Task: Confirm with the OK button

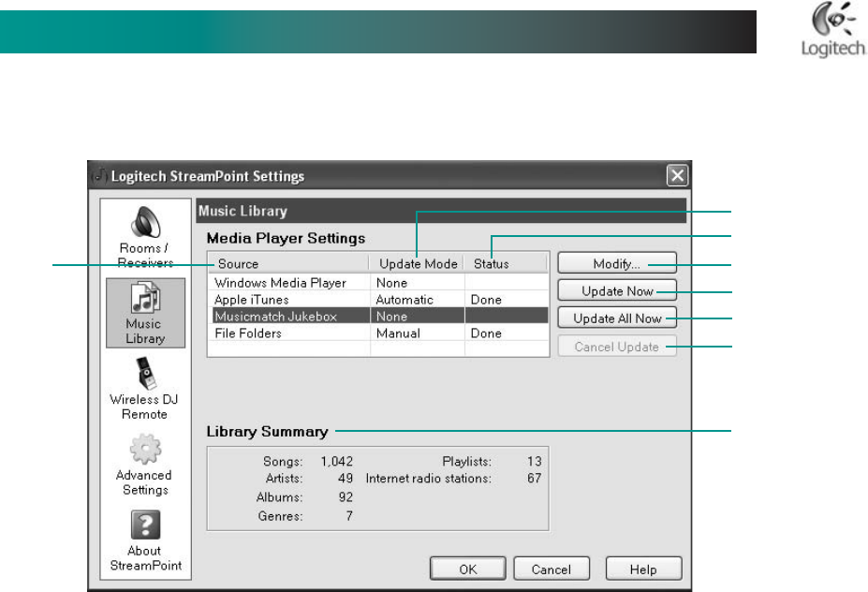Action: [468, 570]
